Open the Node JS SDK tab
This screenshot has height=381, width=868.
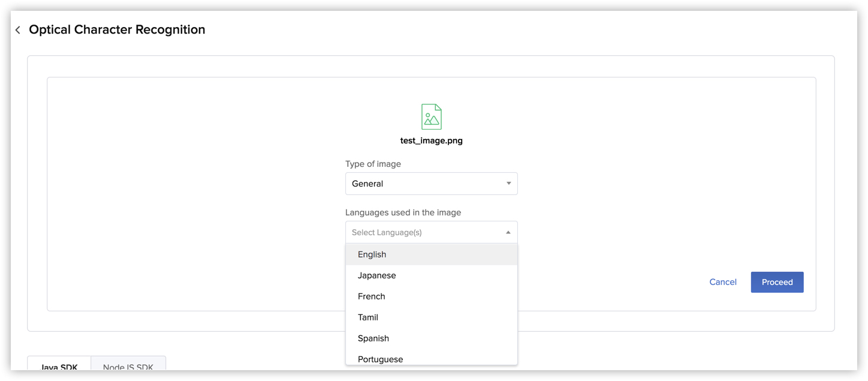[x=128, y=368]
